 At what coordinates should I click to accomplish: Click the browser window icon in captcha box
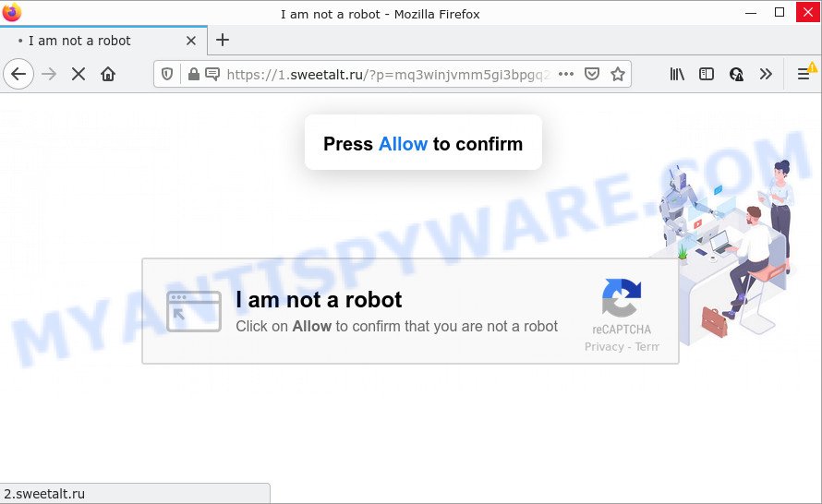pos(193,311)
